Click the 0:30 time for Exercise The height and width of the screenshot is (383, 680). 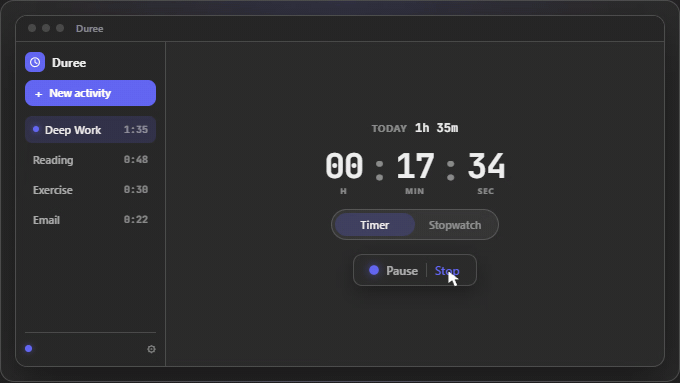[x=136, y=190]
